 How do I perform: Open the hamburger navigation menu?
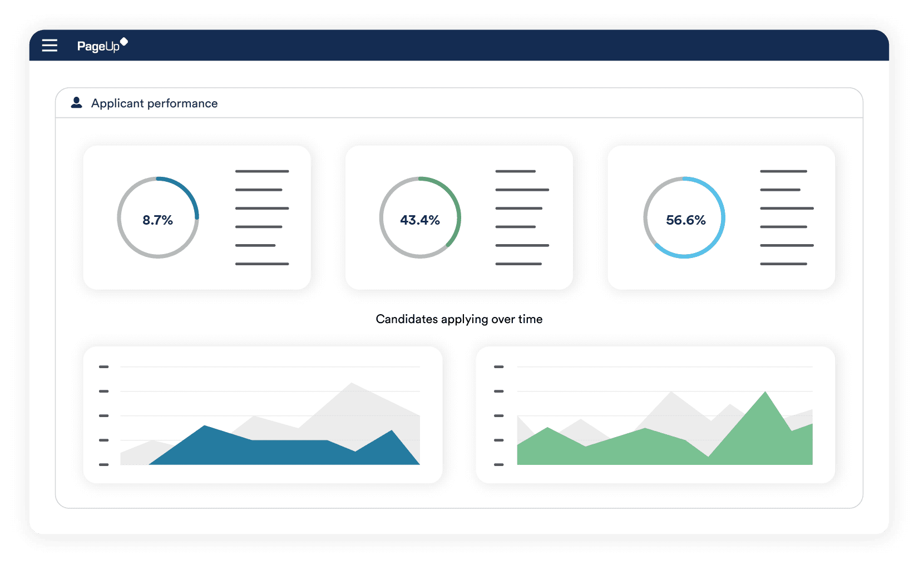coord(50,46)
